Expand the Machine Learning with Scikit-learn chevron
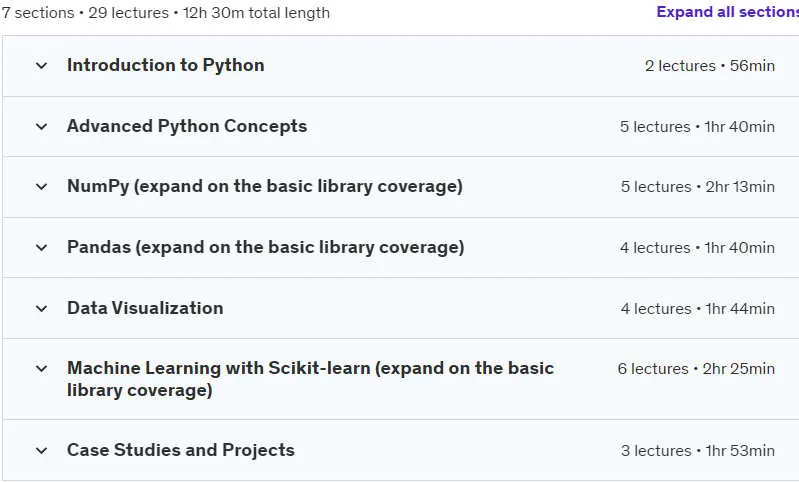The width and height of the screenshot is (799, 482). click(x=41, y=368)
